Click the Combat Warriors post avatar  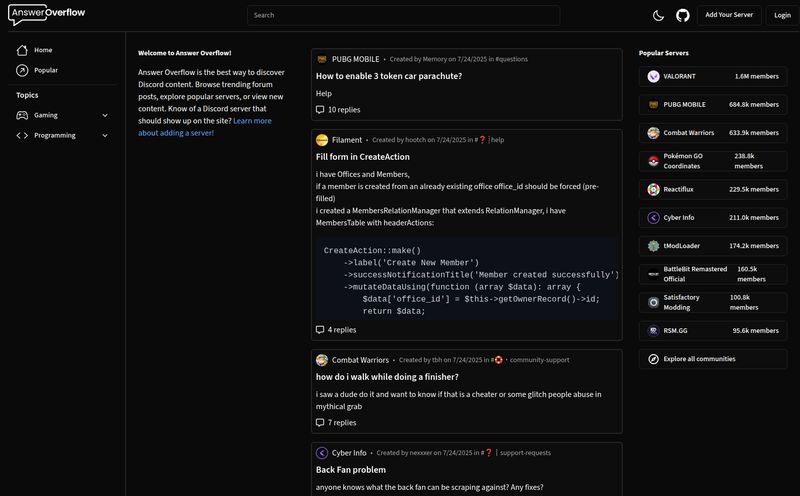321,360
